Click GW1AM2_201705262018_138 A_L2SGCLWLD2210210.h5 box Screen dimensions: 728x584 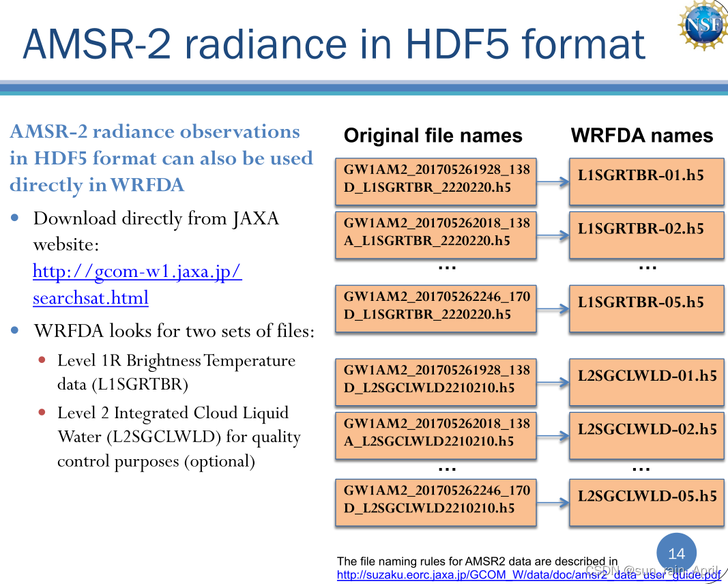point(436,435)
